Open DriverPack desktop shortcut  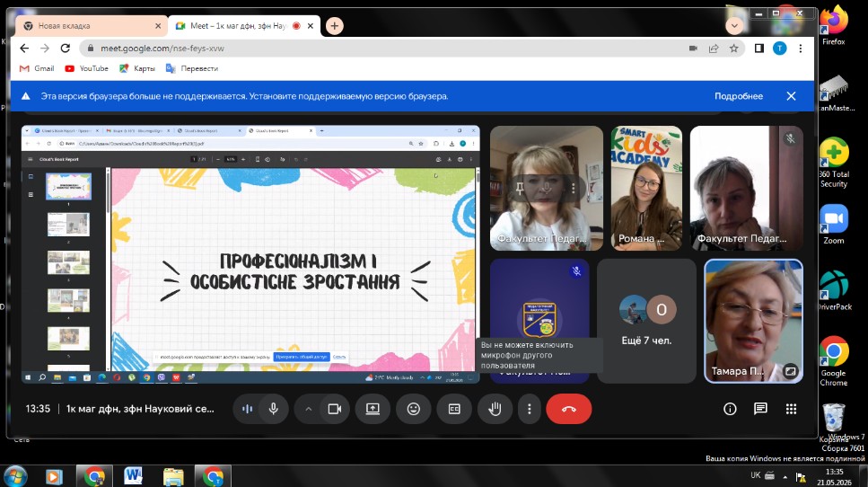(835, 290)
